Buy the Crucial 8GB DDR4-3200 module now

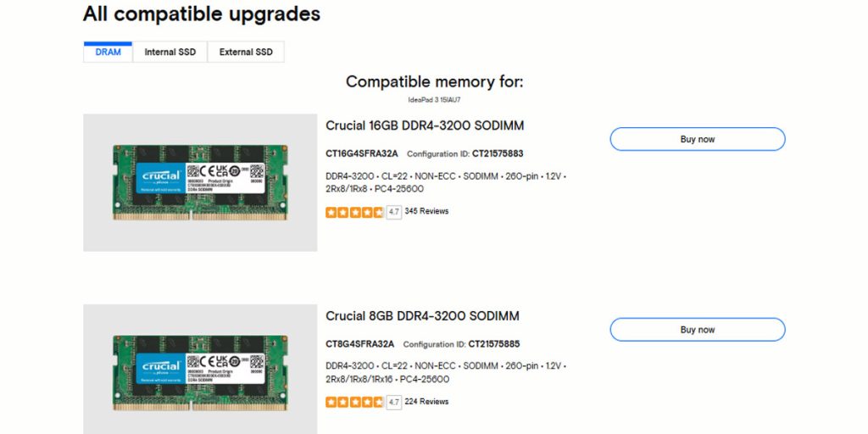(698, 330)
